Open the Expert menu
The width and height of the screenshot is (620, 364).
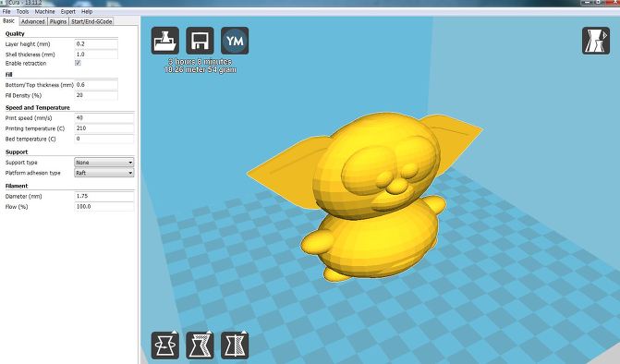(68, 11)
